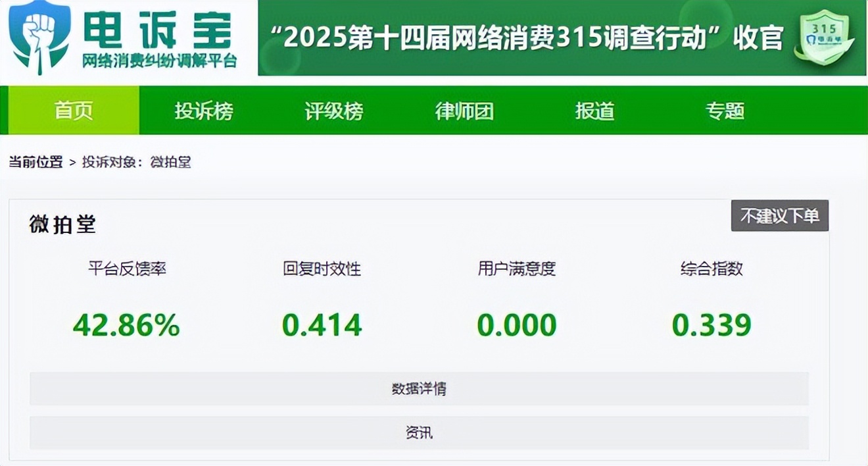The height and width of the screenshot is (466, 868).
Task: Click the 回复时效性 label
Action: [322, 269]
